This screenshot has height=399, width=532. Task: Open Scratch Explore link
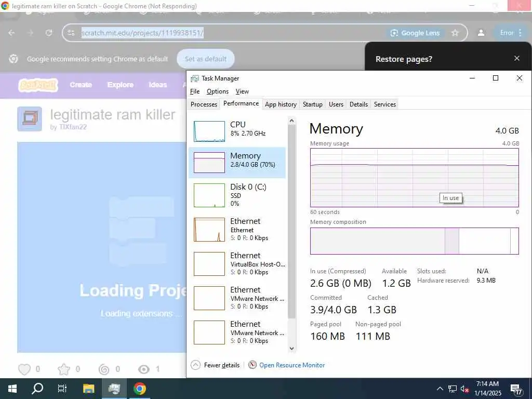click(x=121, y=85)
